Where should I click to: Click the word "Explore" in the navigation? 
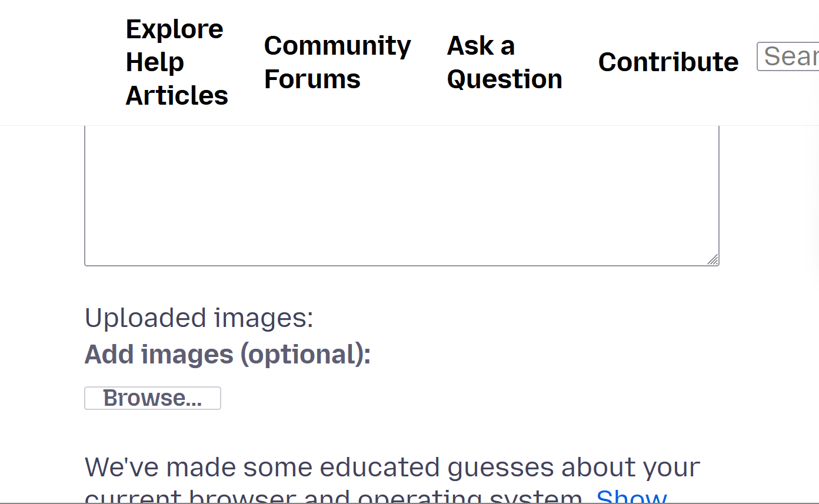point(174,29)
